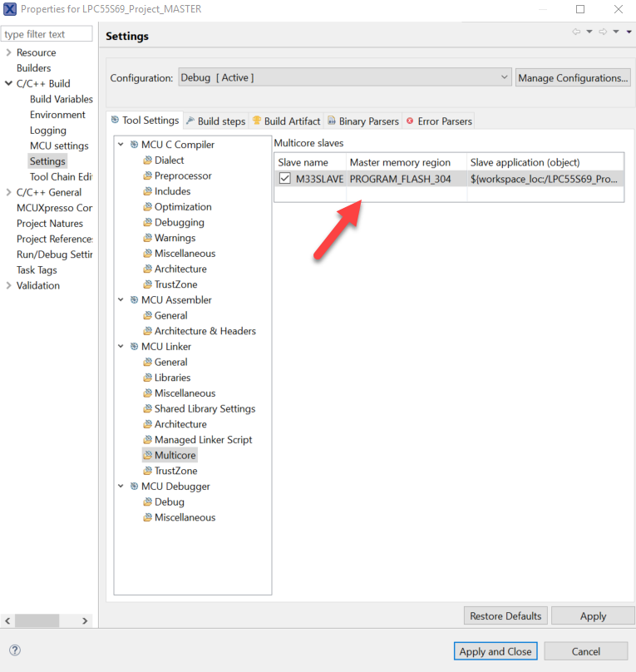This screenshot has width=636, height=672.
Task: Click the back navigation arrow icon
Action: (576, 32)
